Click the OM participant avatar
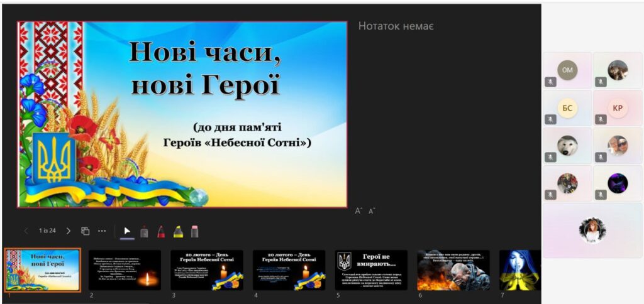 (567, 70)
